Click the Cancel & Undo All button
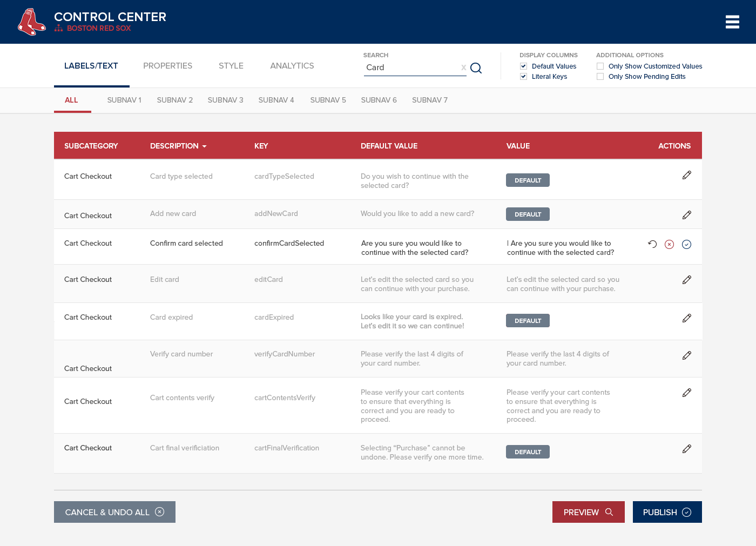 [114, 512]
